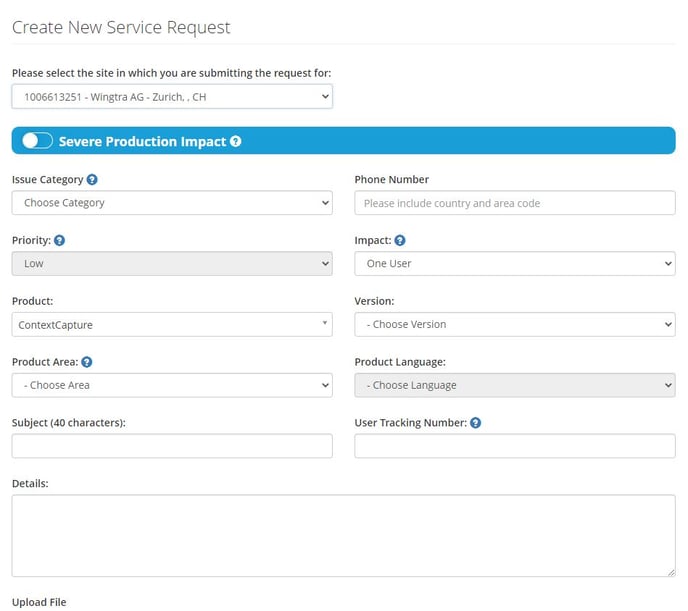
Task: Click the Issue Category help icon
Action: (92, 180)
